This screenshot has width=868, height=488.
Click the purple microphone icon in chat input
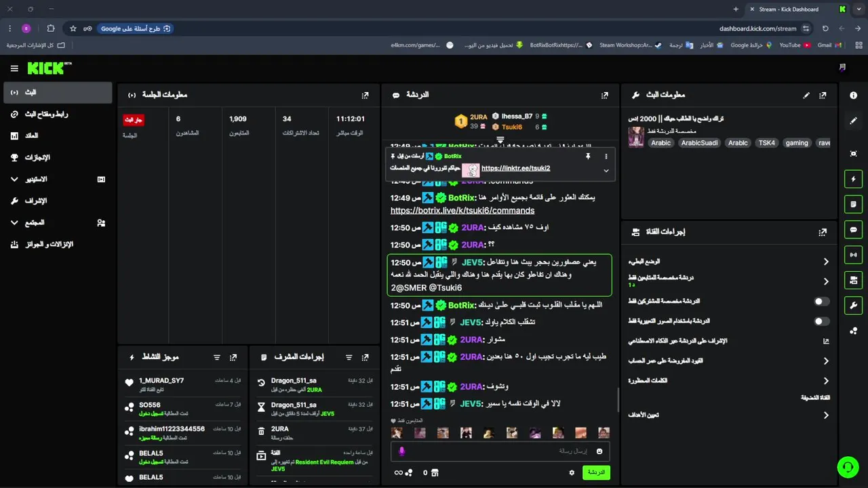(401, 451)
